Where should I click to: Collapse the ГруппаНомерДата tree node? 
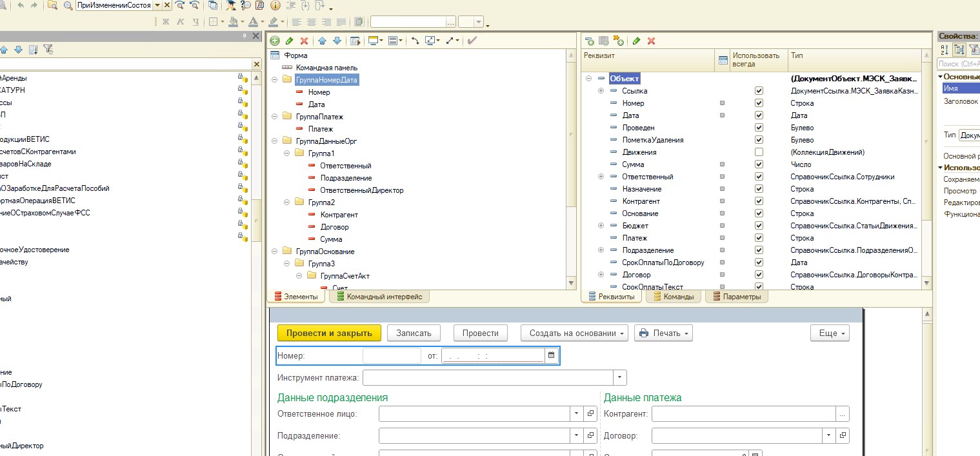point(275,80)
